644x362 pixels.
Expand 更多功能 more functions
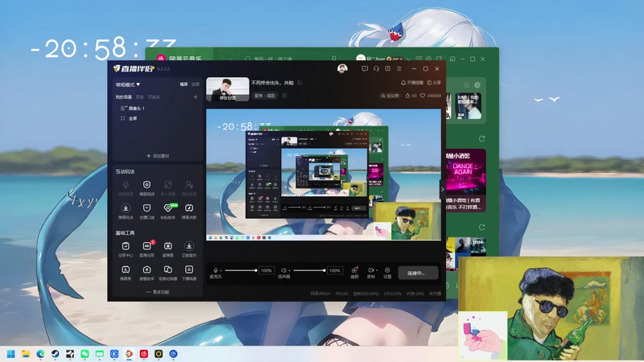point(158,292)
